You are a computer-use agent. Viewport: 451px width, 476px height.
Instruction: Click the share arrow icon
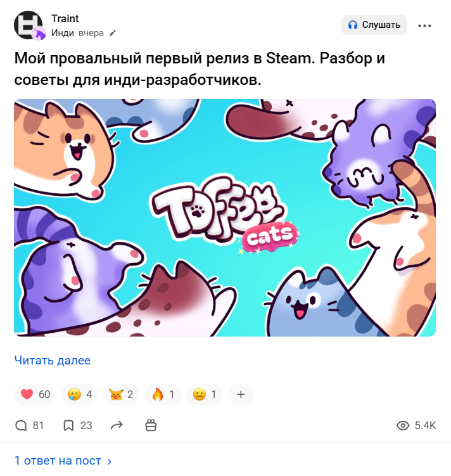pyautogui.click(x=117, y=425)
